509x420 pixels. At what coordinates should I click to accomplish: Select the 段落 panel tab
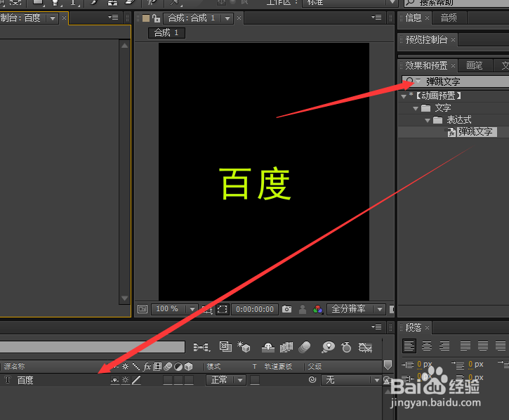tap(414, 327)
